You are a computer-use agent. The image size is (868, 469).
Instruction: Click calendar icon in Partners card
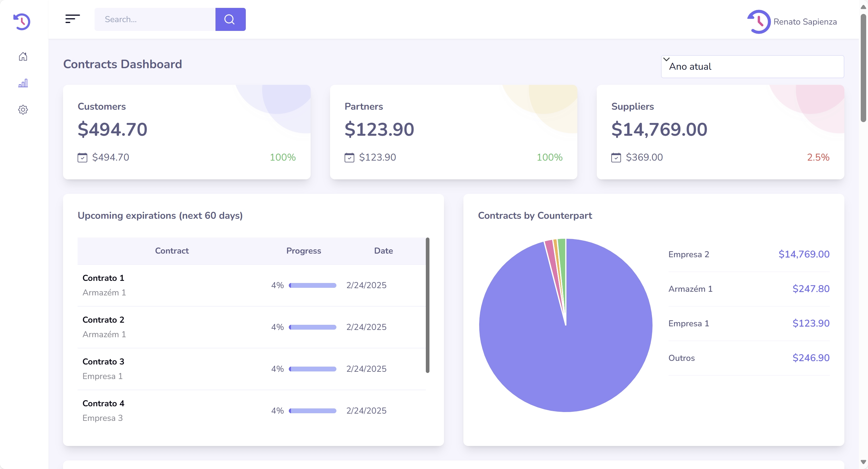(349, 157)
